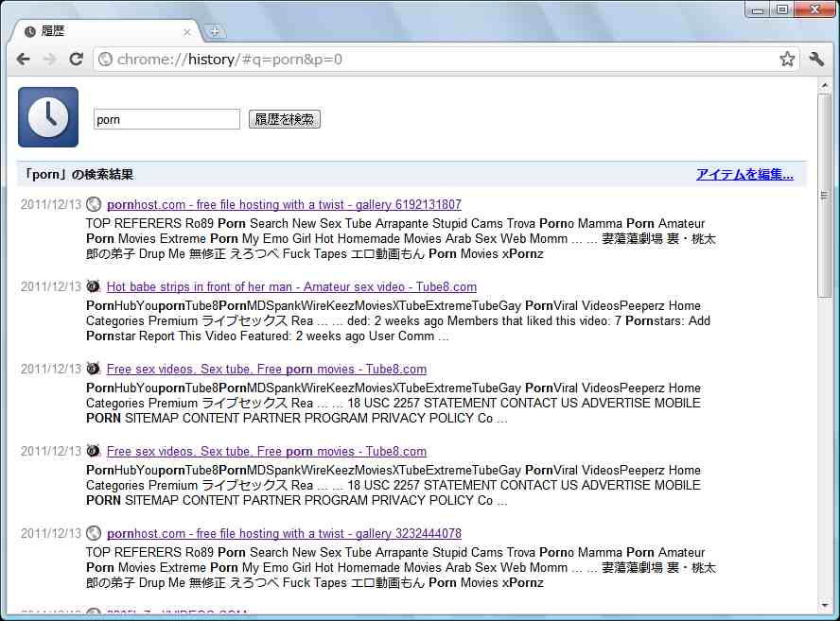Maximize the browser window
This screenshot has width=840, height=621.
(782, 9)
